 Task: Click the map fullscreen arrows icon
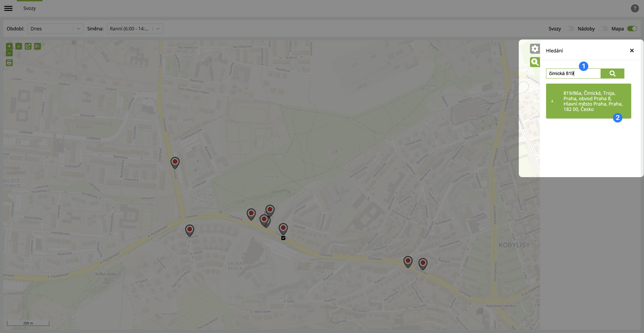click(18, 46)
